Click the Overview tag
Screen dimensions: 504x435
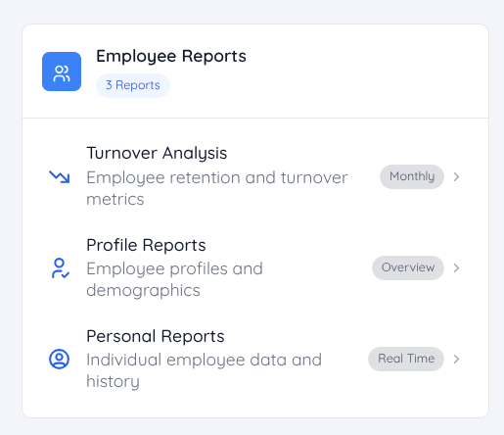pyautogui.click(x=408, y=267)
